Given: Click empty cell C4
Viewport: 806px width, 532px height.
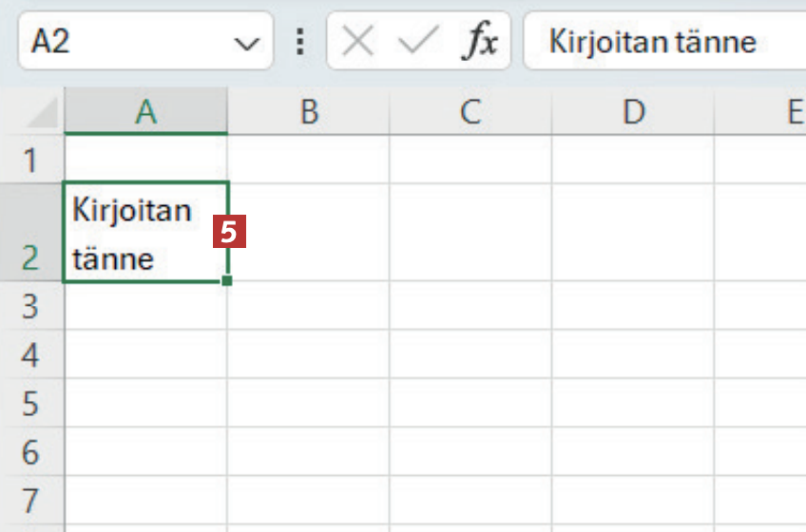Looking at the screenshot, I should click(x=470, y=355).
